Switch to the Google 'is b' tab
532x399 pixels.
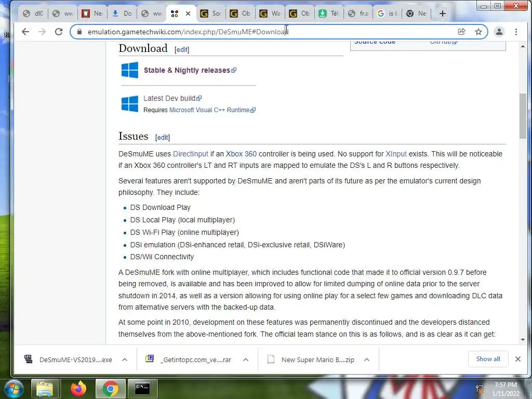[x=387, y=14]
